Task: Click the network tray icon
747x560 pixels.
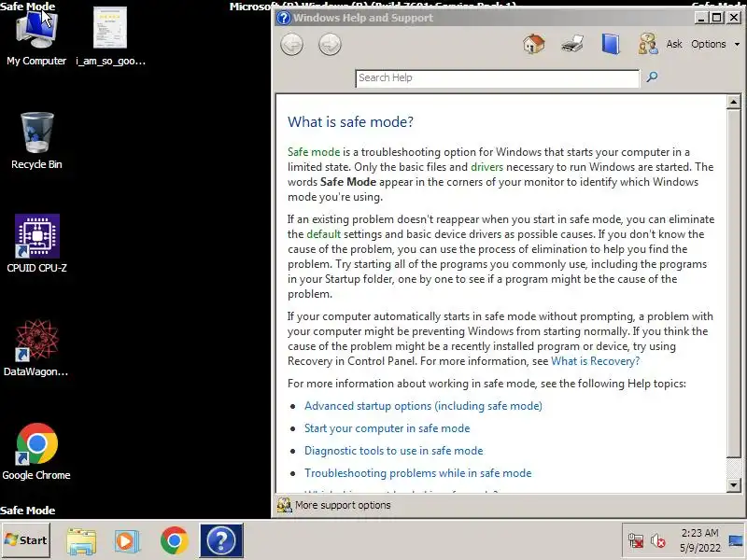Action: (x=636, y=540)
